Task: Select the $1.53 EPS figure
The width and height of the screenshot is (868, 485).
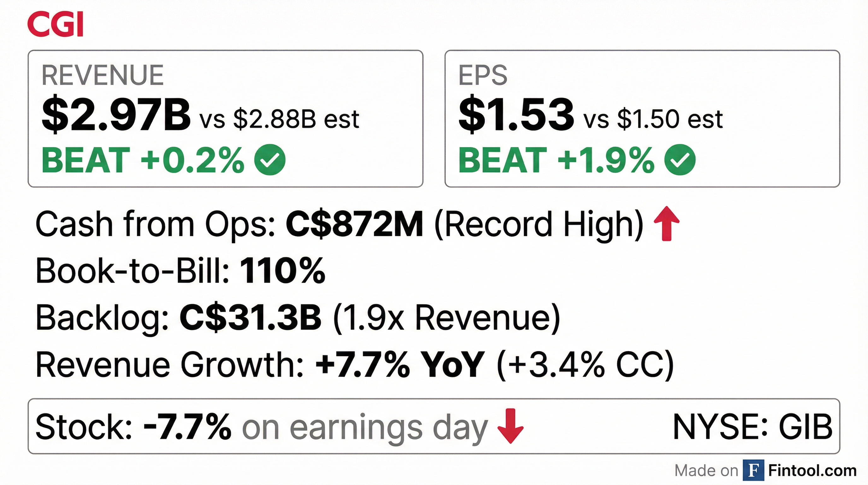Action: coord(516,115)
